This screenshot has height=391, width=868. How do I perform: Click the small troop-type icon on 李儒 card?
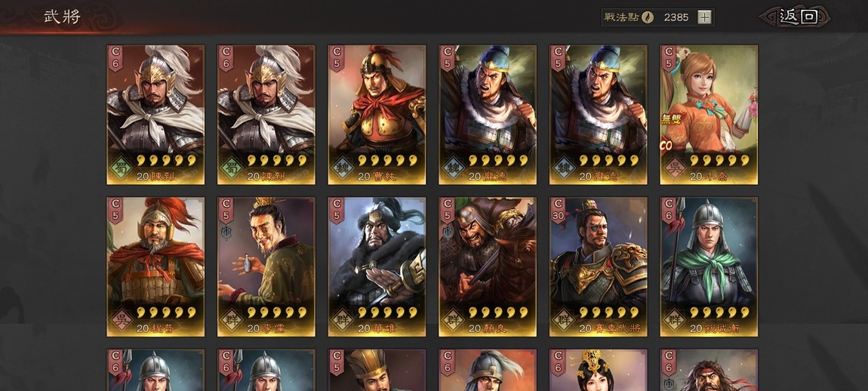click(226, 230)
